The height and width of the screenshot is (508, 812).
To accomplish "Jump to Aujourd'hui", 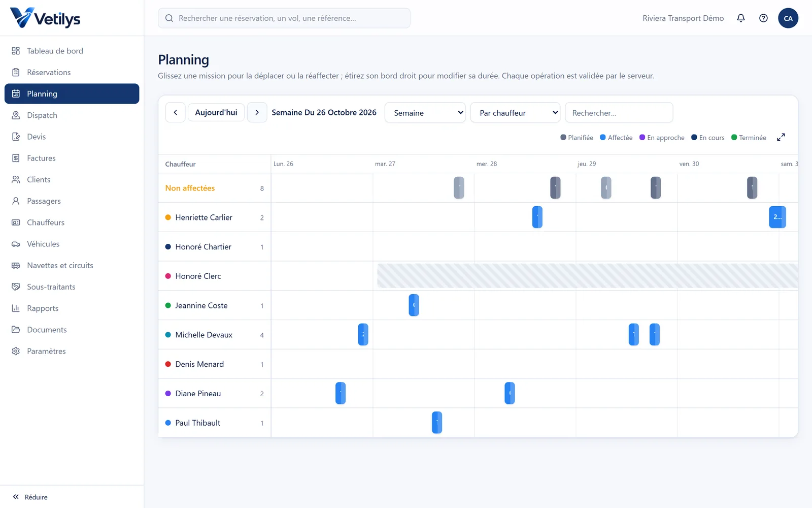I will tap(216, 112).
